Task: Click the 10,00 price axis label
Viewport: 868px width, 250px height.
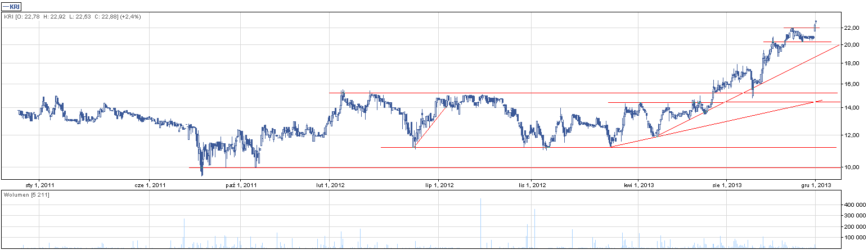Action: [x=851, y=167]
